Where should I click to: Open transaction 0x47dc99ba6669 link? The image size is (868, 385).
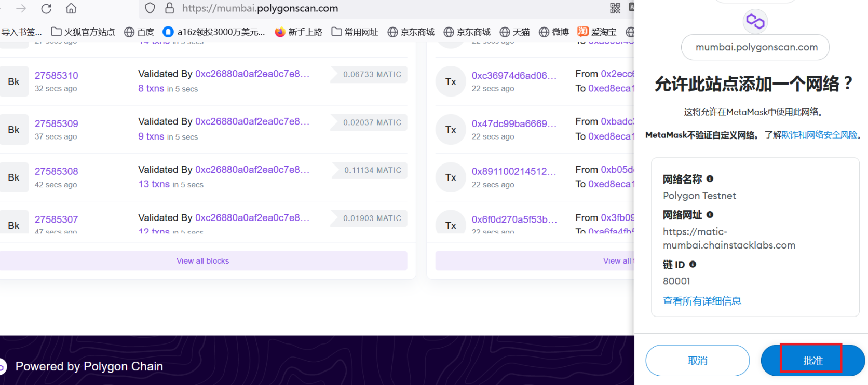tap(513, 123)
